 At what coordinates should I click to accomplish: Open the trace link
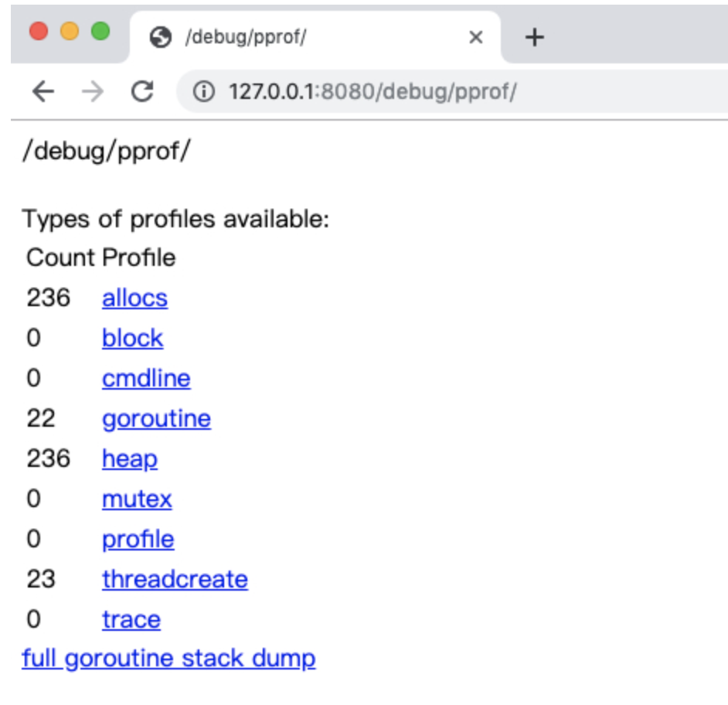(131, 620)
